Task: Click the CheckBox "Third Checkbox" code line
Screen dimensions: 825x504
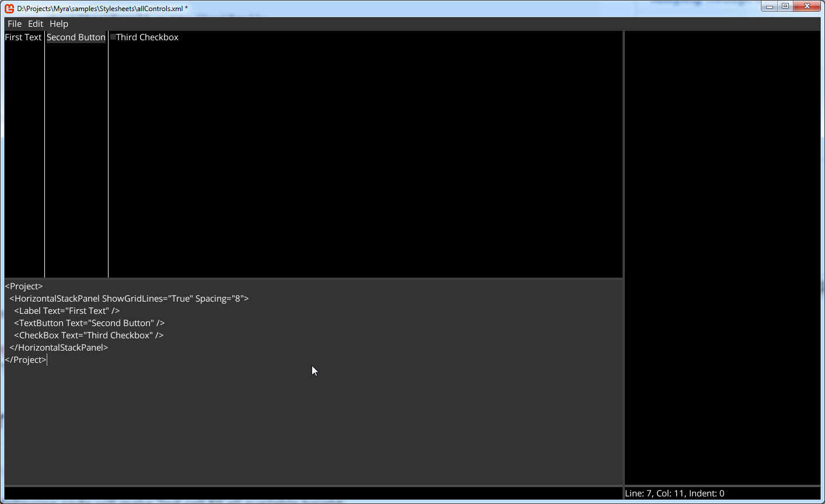Action: click(x=89, y=335)
